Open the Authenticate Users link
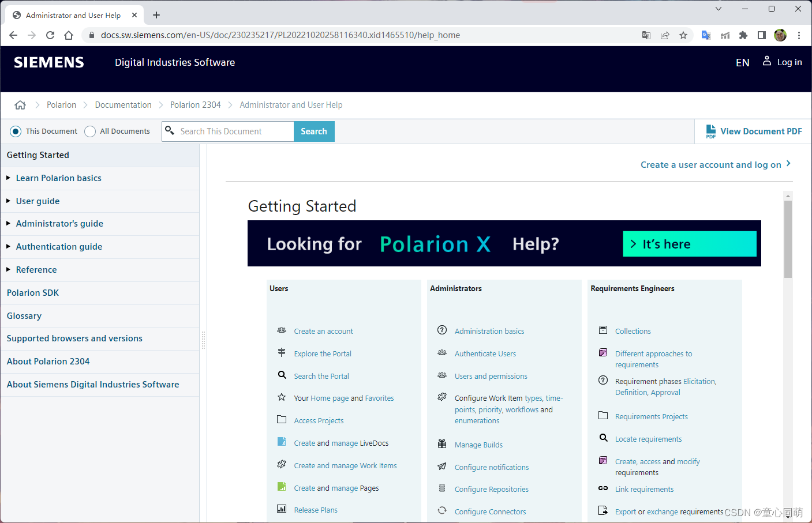The height and width of the screenshot is (523, 812). click(x=485, y=354)
